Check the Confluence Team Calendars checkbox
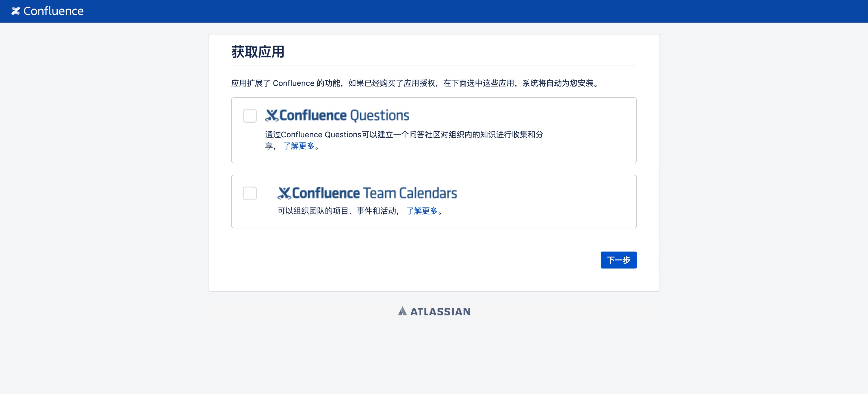The height and width of the screenshot is (394, 868). pos(250,193)
